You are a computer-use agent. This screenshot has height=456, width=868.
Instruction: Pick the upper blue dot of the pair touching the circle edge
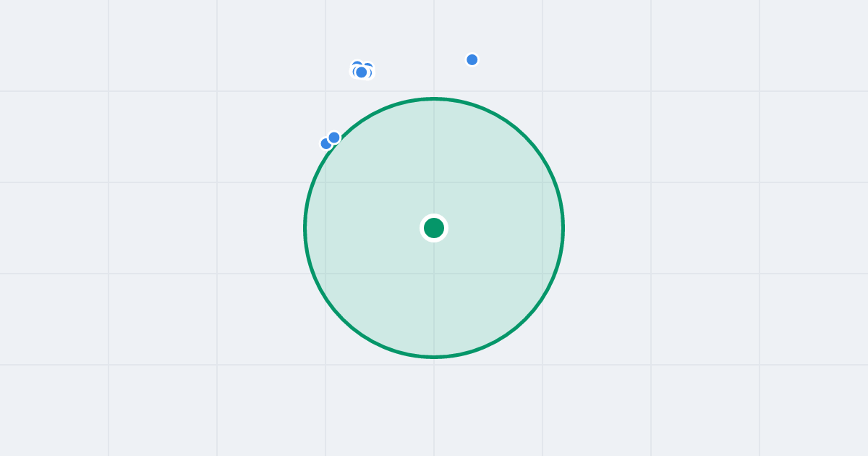pyautogui.click(x=334, y=138)
